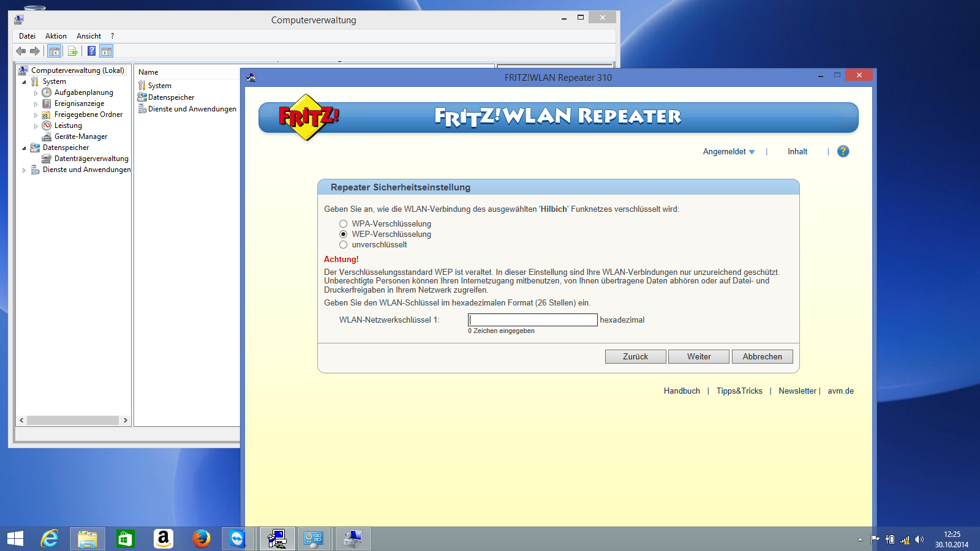Open Newsletter link
The image size is (980, 551).
(x=797, y=391)
